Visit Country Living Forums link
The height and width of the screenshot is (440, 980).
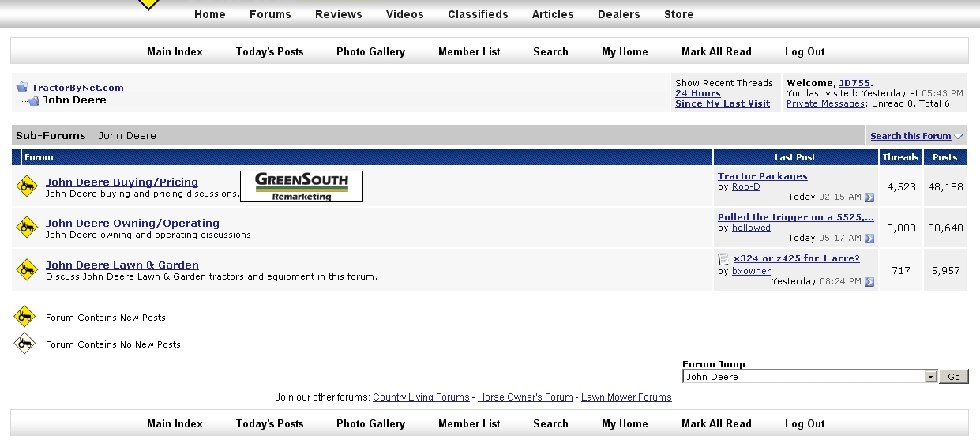coord(421,397)
